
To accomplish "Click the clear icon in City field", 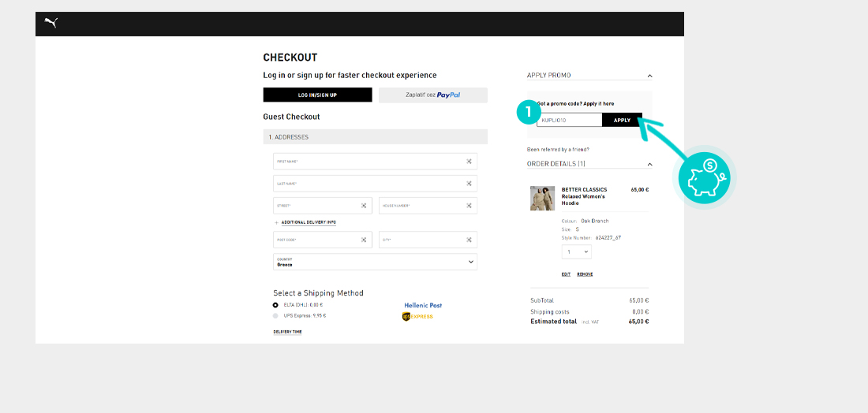I will pos(469,240).
